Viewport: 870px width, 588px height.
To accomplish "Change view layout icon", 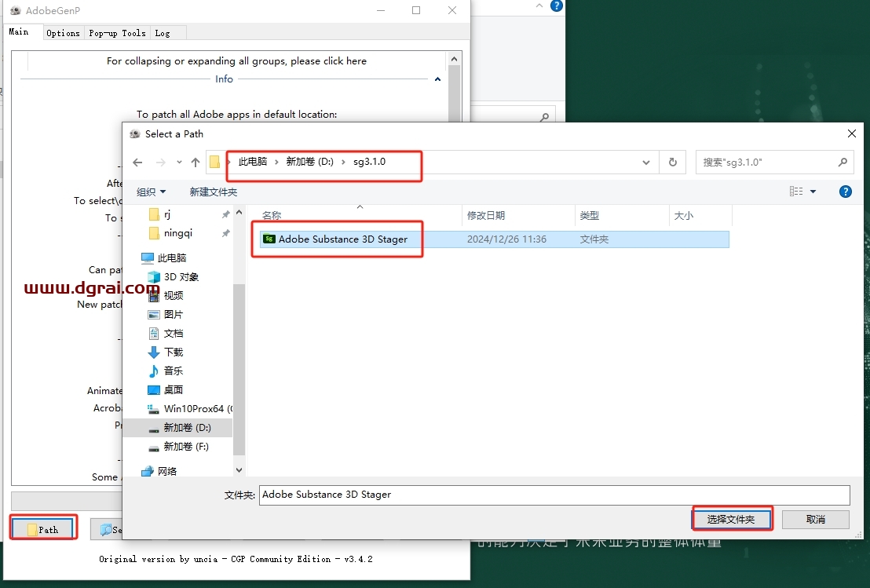I will pyautogui.click(x=796, y=192).
